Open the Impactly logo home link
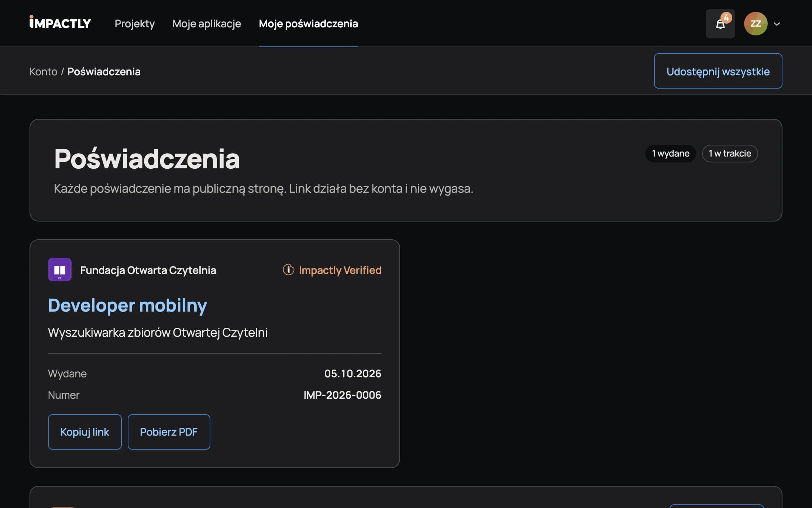This screenshot has width=812, height=508. [x=60, y=23]
